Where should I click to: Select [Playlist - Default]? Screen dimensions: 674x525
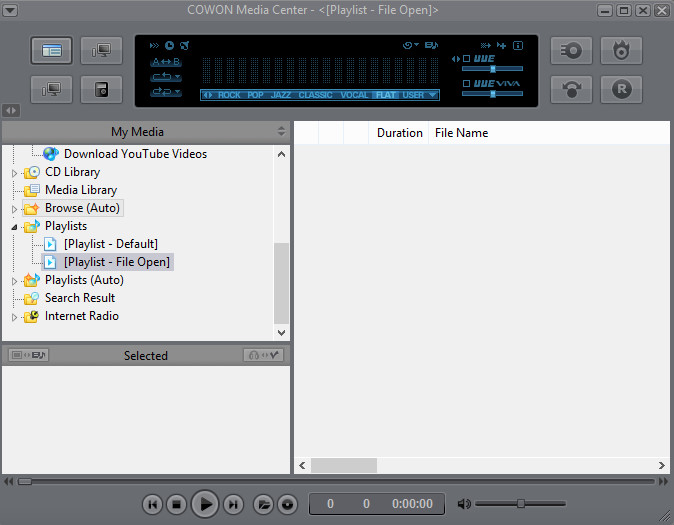tap(111, 244)
